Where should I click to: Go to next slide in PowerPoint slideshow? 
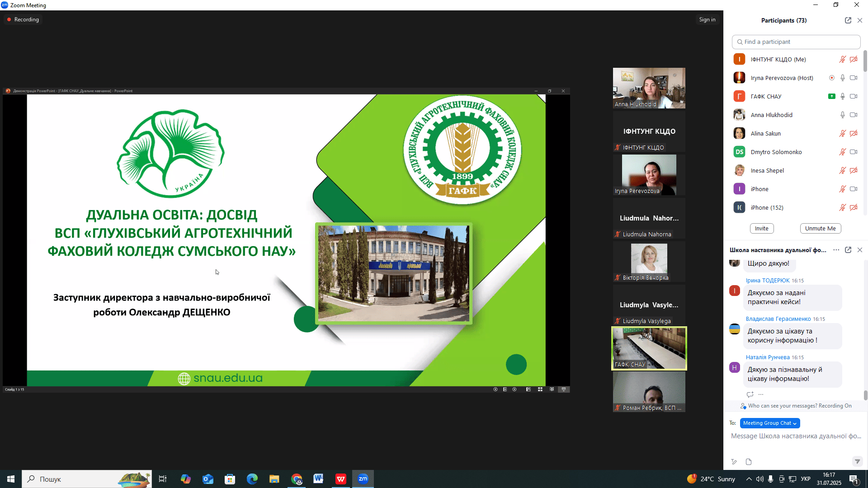tap(514, 389)
